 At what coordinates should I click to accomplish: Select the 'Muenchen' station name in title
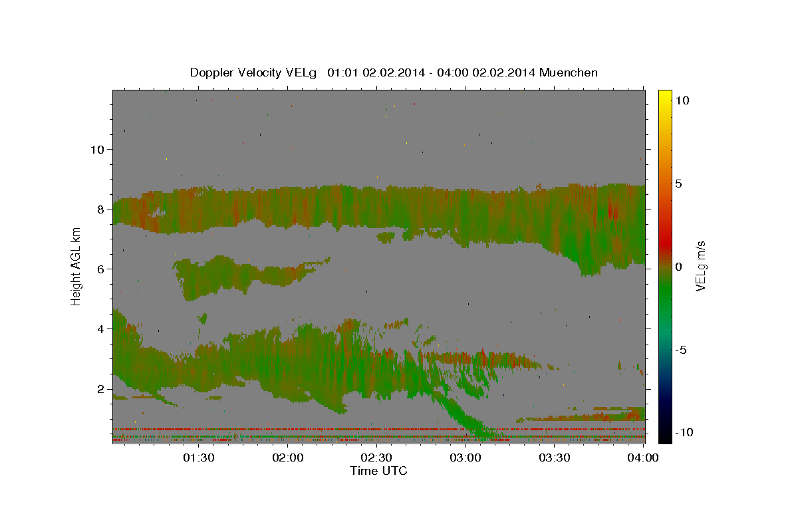point(569,72)
